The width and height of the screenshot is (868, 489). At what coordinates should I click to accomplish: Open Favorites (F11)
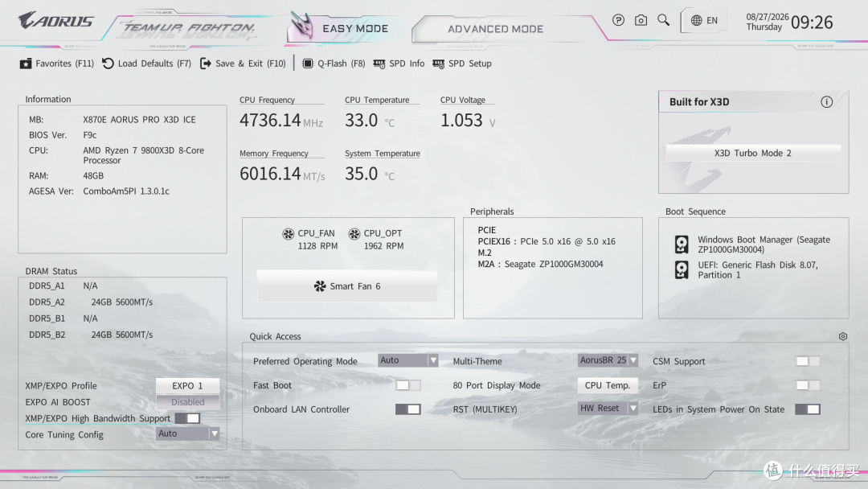(56, 64)
